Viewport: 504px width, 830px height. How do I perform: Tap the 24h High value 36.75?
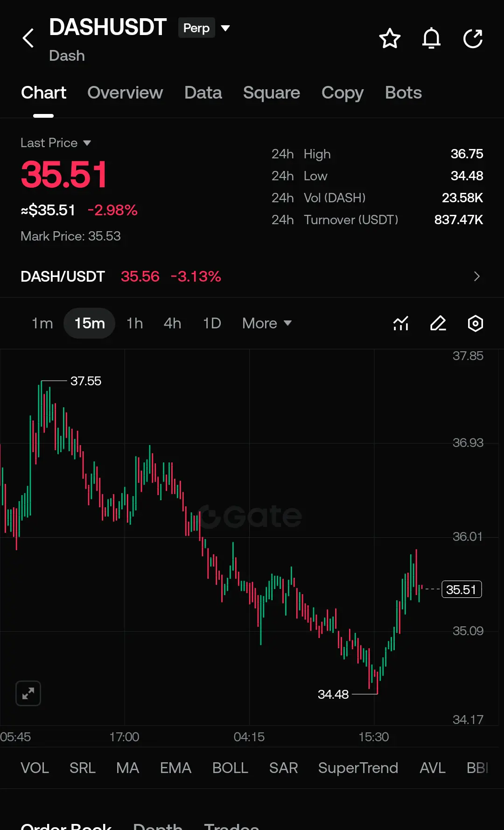pos(467,154)
